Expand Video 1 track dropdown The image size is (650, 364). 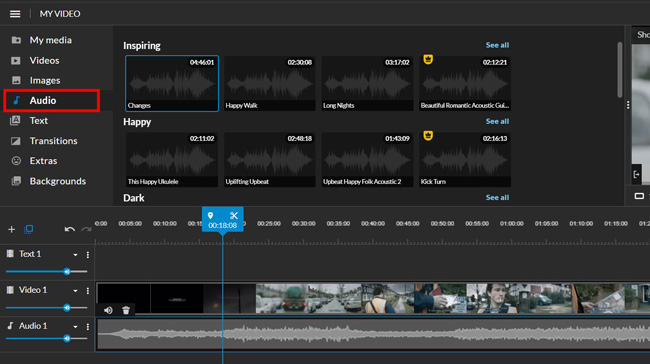[75, 291]
